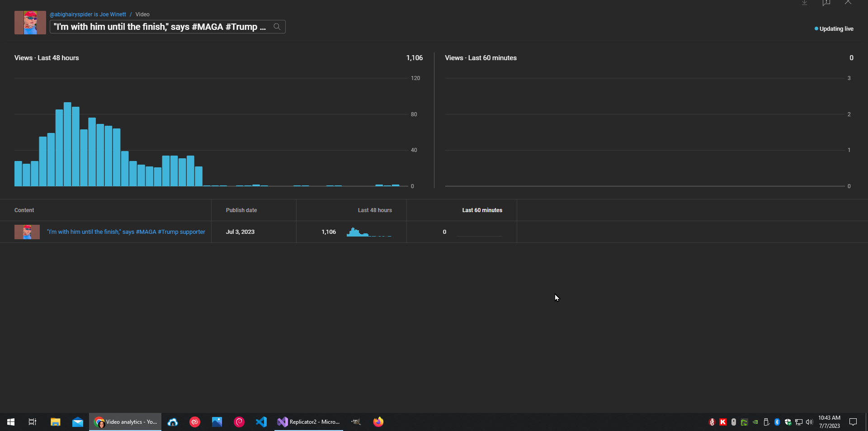Click the Video breadcrumb label
Viewport: 868px width, 431px height.
142,14
